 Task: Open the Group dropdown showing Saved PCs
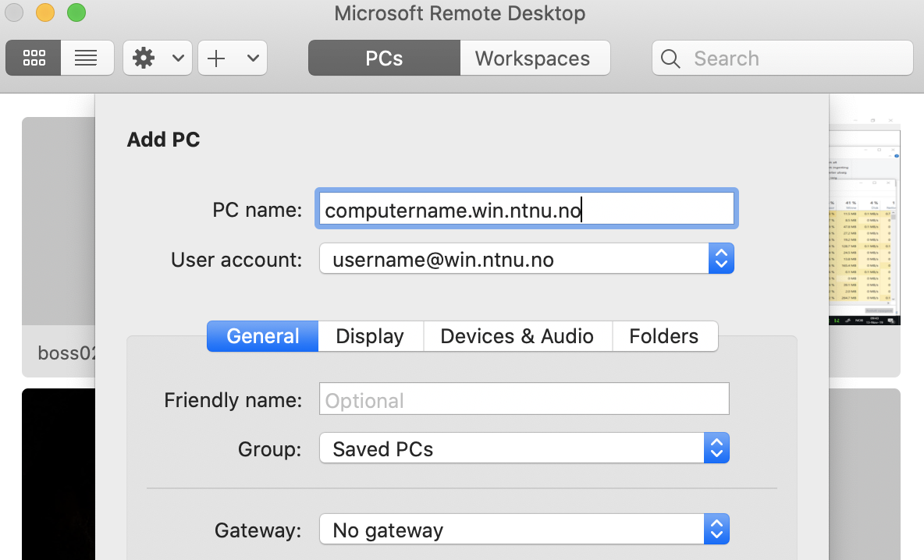click(524, 448)
